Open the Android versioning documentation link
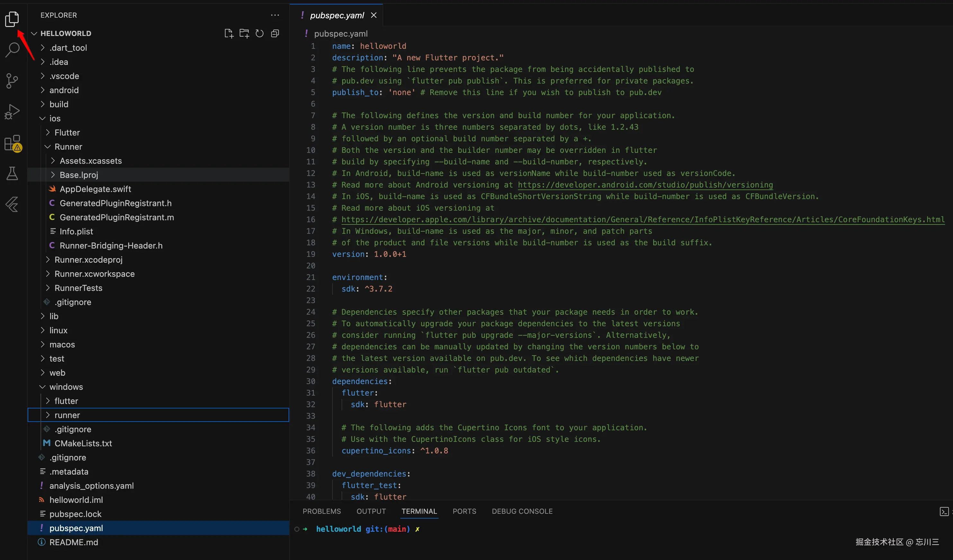 (645, 185)
